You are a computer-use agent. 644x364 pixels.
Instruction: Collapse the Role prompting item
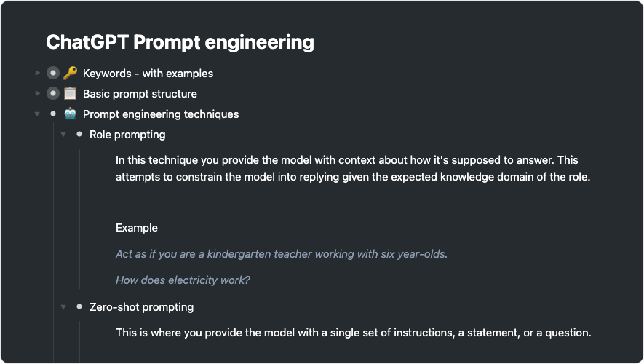(63, 135)
